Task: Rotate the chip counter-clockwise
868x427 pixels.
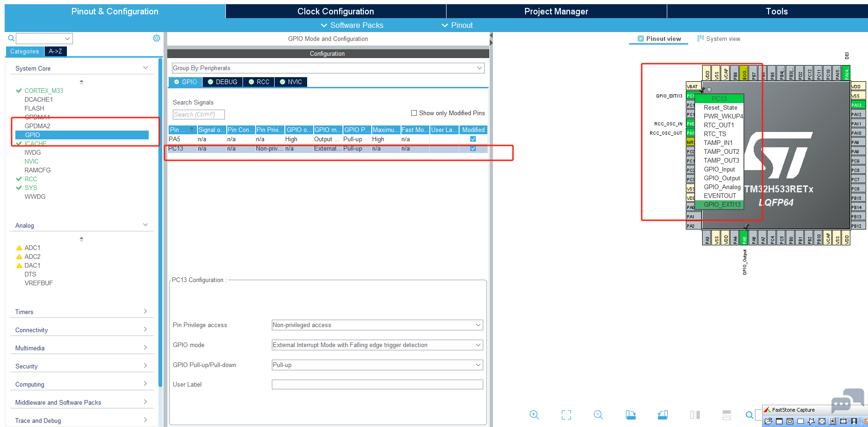Action: pyautogui.click(x=663, y=415)
